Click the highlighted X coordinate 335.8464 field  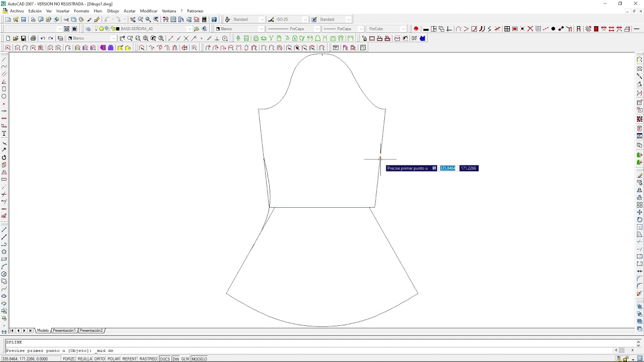448,168
